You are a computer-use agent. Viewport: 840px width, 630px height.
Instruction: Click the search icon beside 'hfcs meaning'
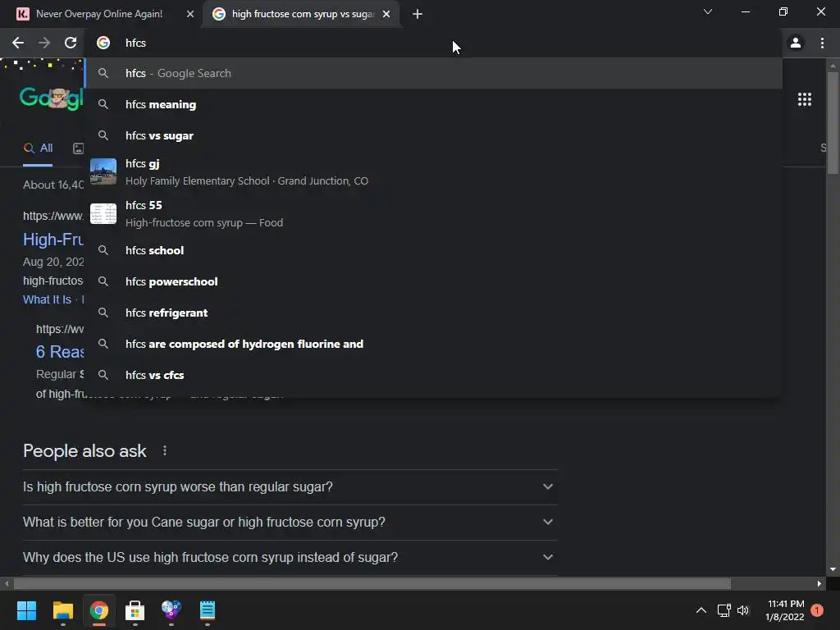(103, 104)
